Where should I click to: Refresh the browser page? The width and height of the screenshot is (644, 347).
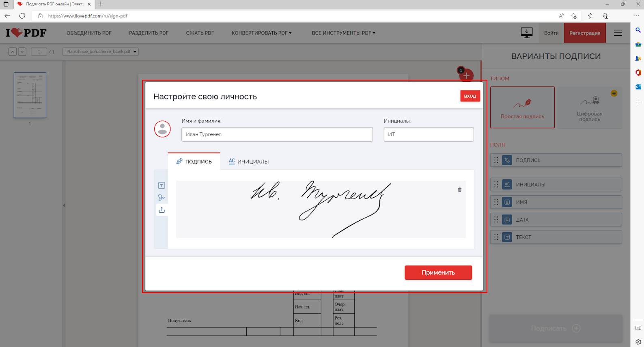(x=22, y=16)
